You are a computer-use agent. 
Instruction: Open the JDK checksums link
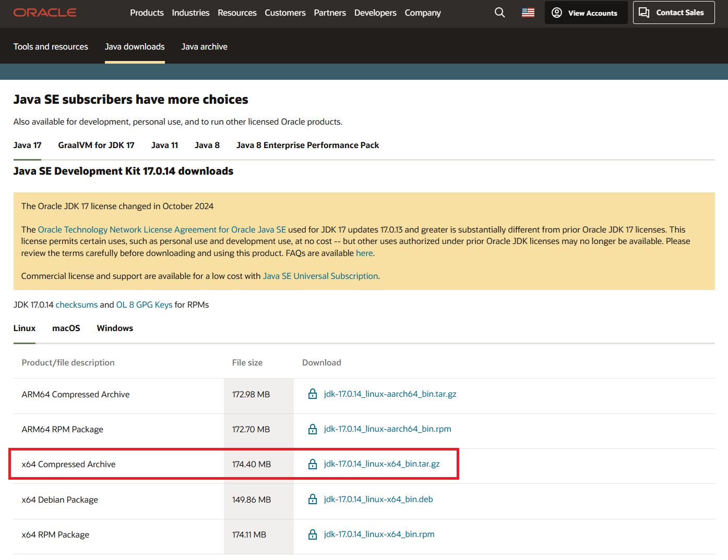click(77, 305)
